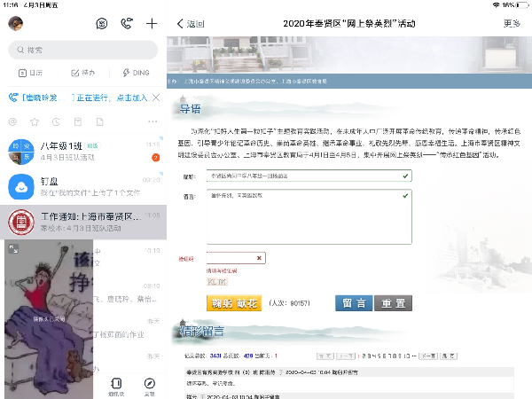Jump to the 尾页 last page
Screen dimensions: 532x399
tap(449, 356)
